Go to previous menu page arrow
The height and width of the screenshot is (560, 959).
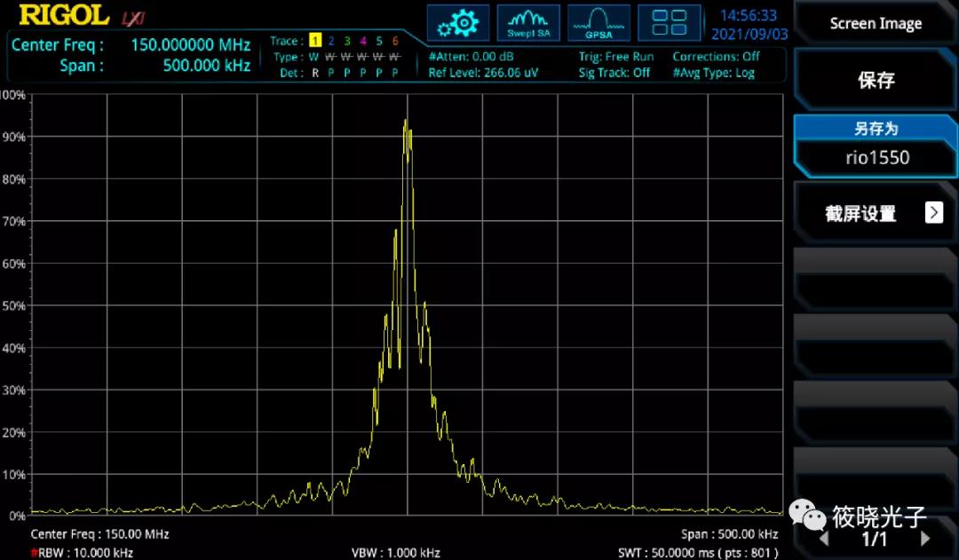(x=824, y=539)
